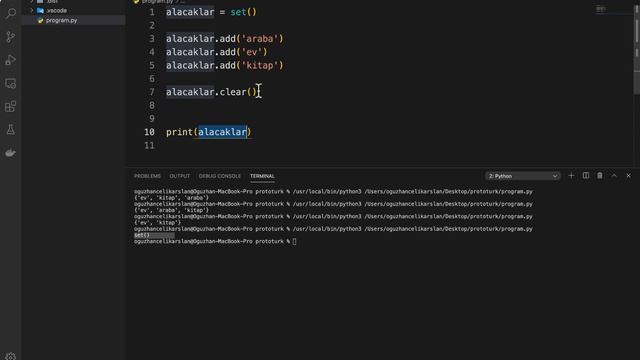Switch to the Problems tab
Screen dimensions: 640x360
point(147,176)
